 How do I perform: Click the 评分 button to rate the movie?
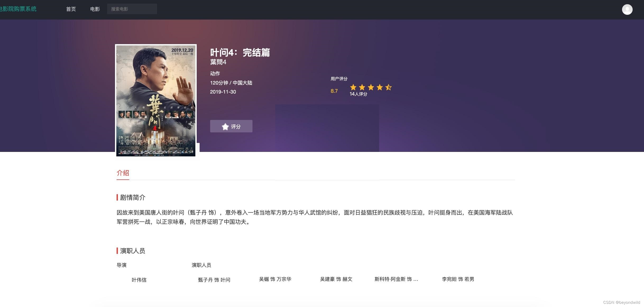pyautogui.click(x=231, y=126)
